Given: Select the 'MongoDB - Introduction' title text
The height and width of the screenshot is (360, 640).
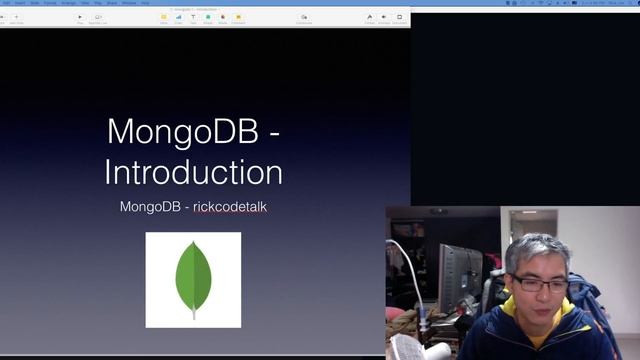Looking at the screenshot, I should pos(193,151).
